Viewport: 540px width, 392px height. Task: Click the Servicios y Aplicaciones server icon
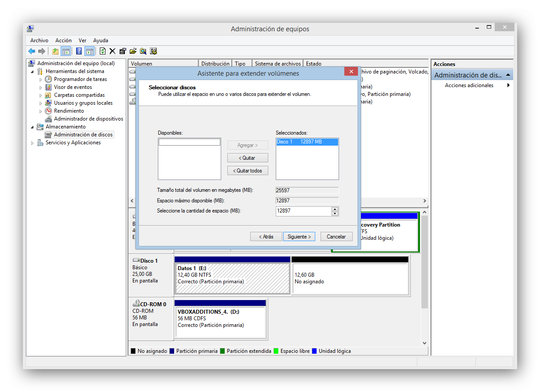click(40, 143)
